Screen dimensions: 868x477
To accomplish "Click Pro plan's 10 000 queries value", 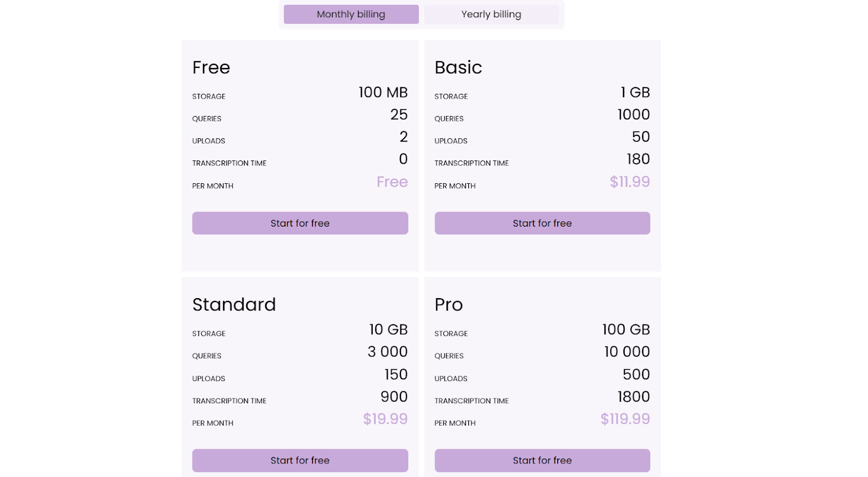I will [x=627, y=352].
